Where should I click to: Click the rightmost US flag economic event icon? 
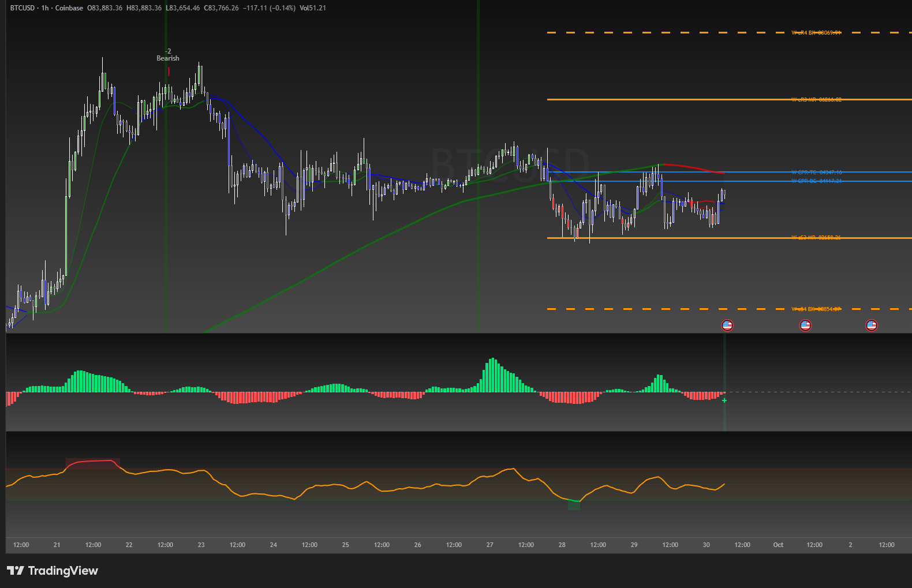pyautogui.click(x=872, y=325)
